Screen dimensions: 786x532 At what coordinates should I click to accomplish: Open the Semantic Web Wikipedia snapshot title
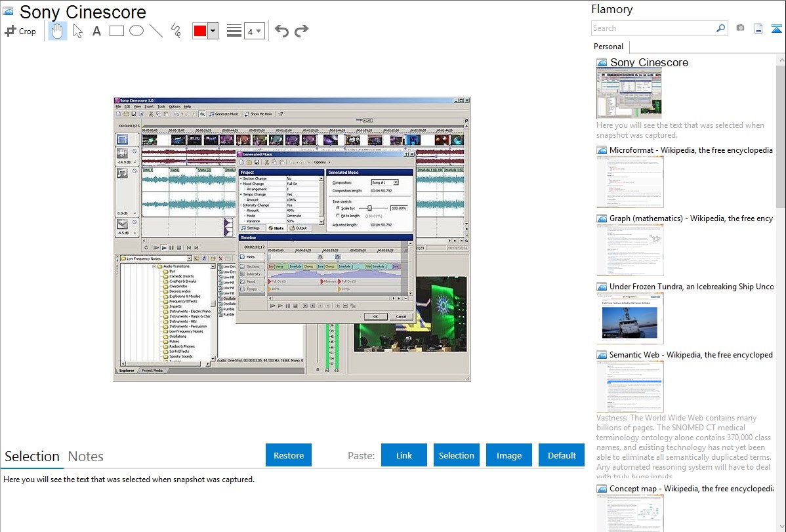tap(691, 354)
